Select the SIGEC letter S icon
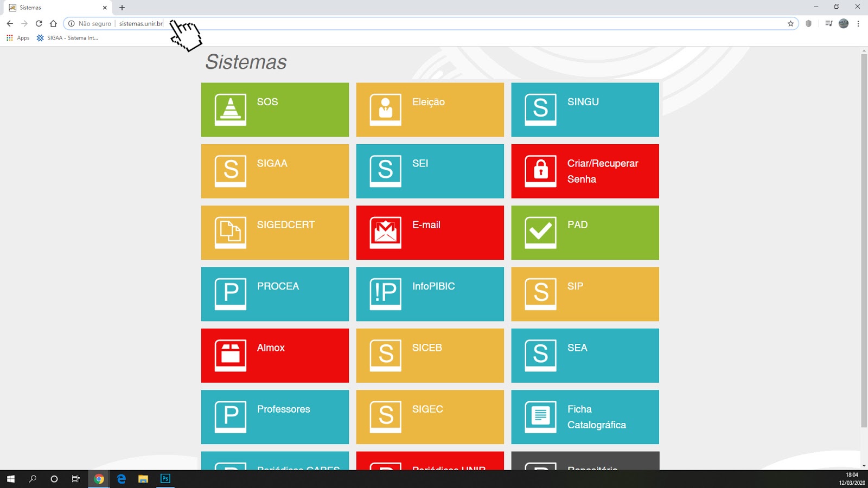Viewport: 868px width, 488px height. click(386, 417)
